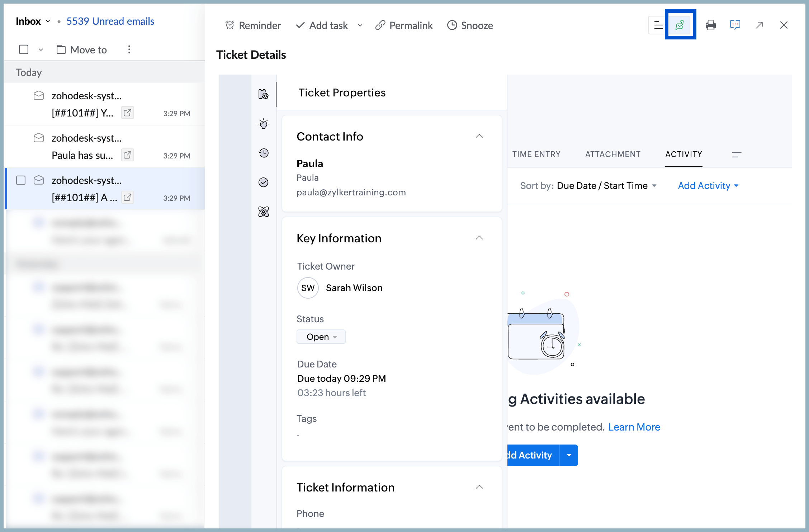The image size is (809, 532).
Task: Open the Sort by Due Date dropdown
Action: (x=607, y=185)
